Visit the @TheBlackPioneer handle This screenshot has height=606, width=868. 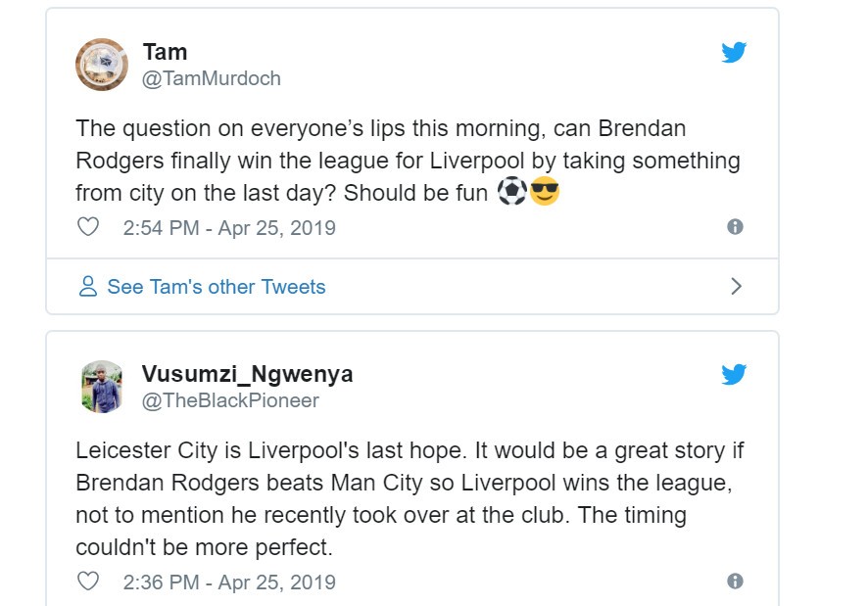coord(230,401)
